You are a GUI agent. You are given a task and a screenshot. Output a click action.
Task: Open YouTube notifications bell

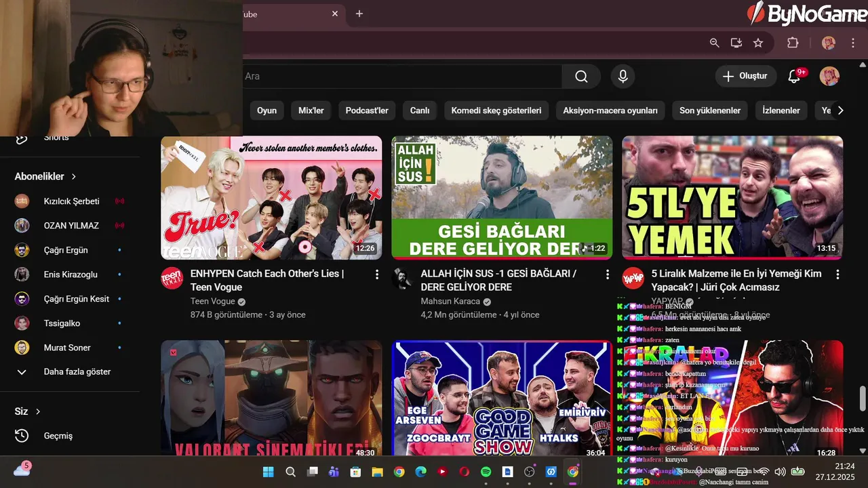(794, 77)
